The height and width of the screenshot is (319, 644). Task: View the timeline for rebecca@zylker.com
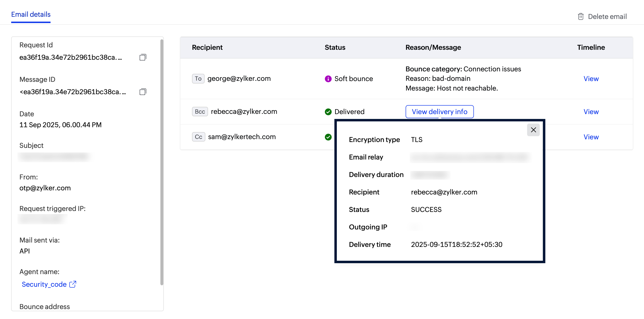(591, 112)
